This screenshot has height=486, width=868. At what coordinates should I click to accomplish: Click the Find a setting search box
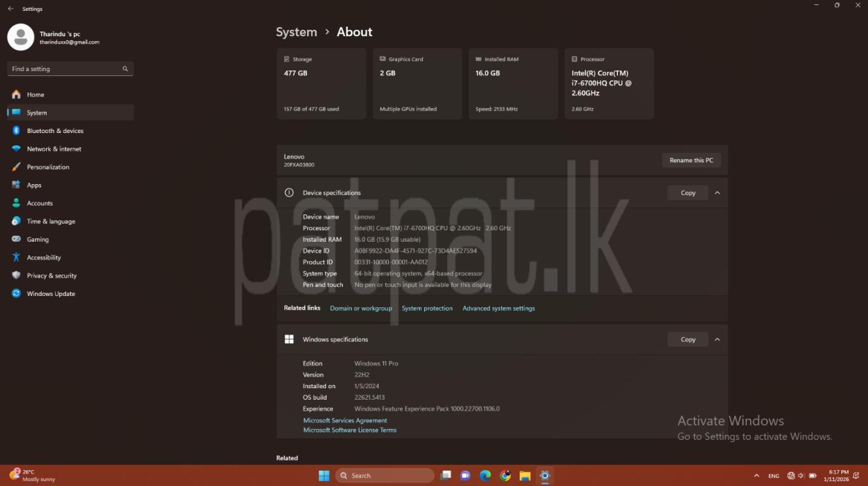pyautogui.click(x=67, y=69)
